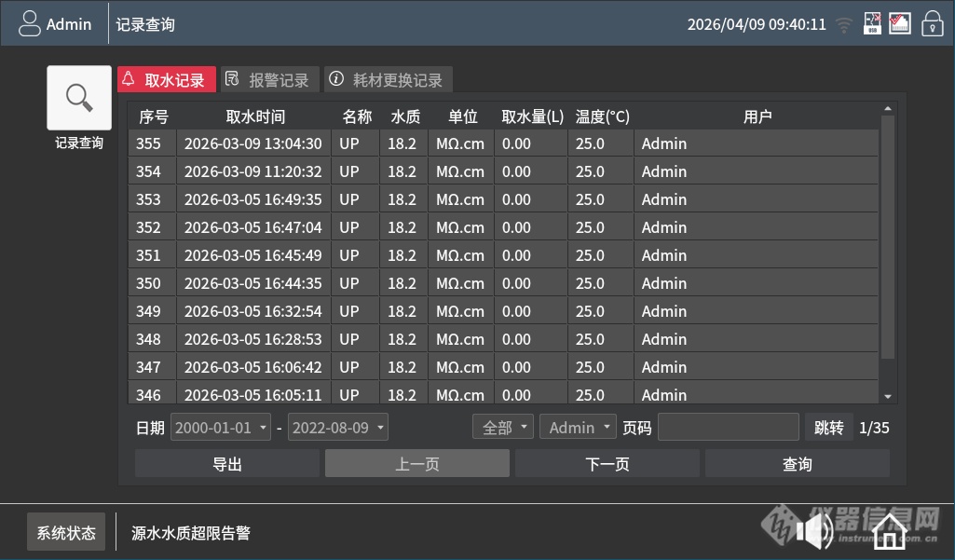Select the 2026-03-05 16:28:53 timestamp cell
The width and height of the screenshot is (955, 560).
[x=253, y=339]
